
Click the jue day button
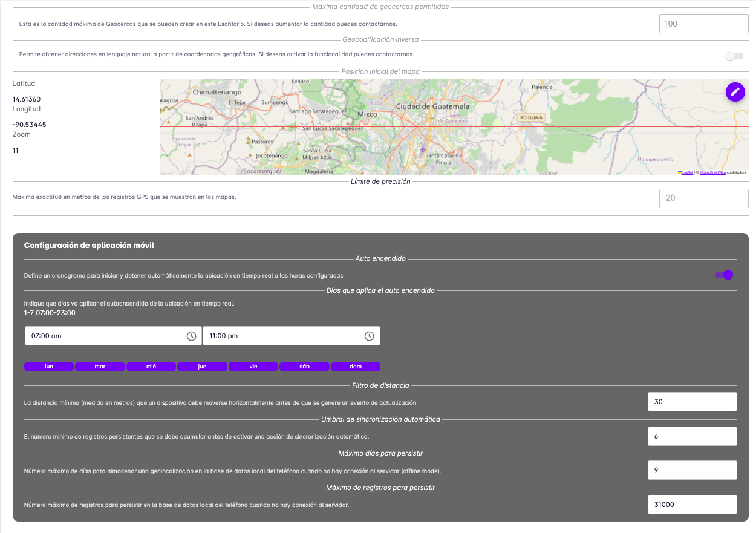(x=202, y=367)
